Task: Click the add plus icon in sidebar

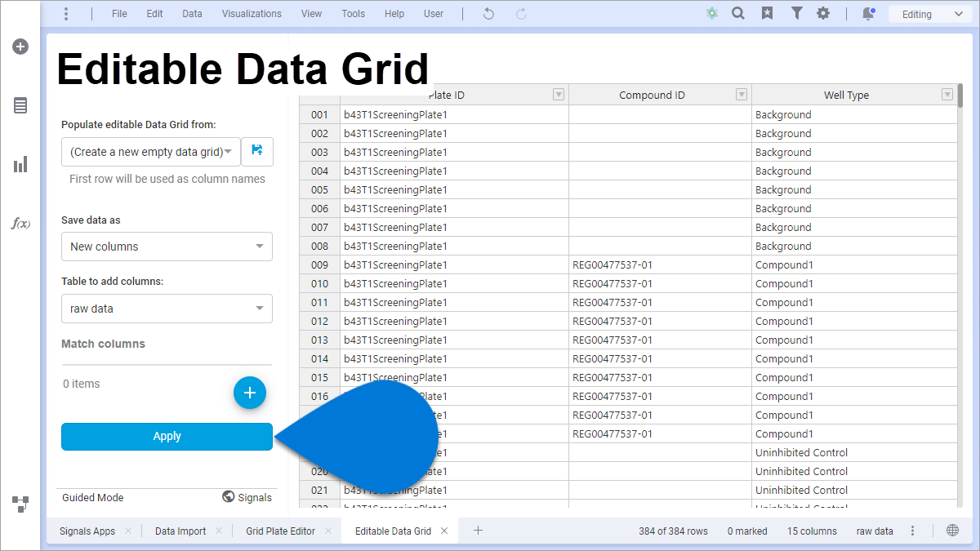Action: click(20, 47)
